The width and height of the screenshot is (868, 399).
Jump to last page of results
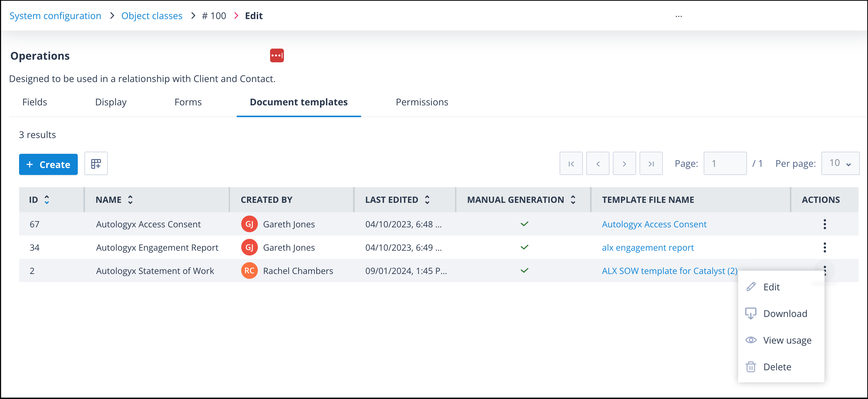tap(651, 164)
